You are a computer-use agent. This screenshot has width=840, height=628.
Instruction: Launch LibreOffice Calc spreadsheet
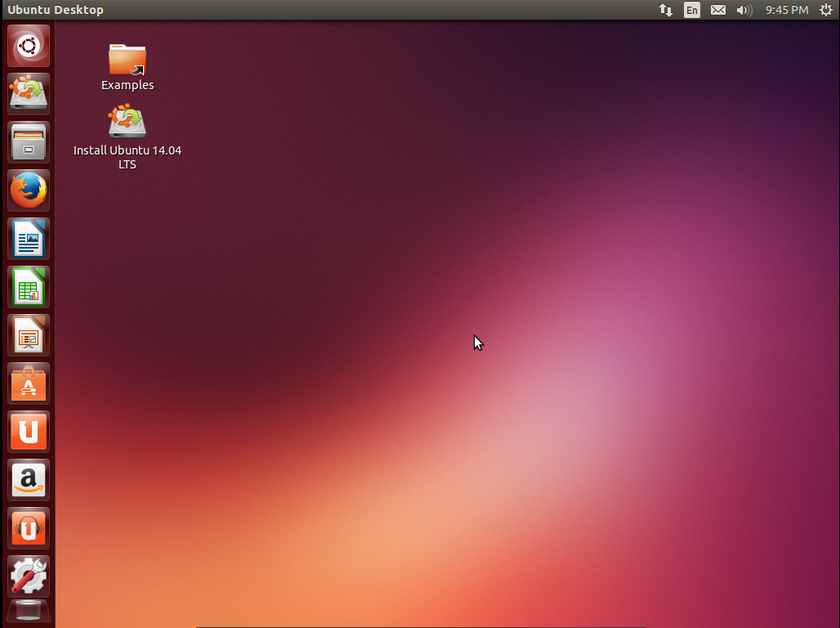pos(29,287)
